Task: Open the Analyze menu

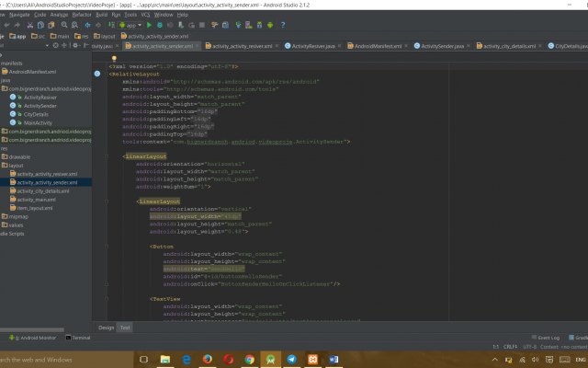Action: 59,15
